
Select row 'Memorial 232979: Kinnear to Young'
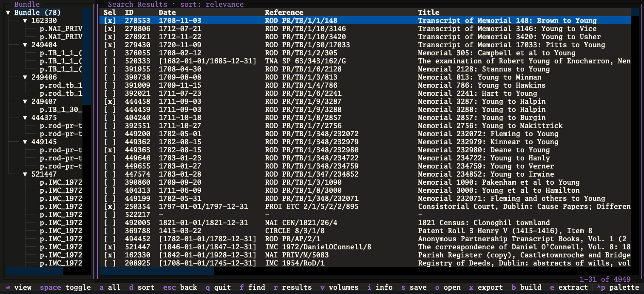tap(365, 142)
